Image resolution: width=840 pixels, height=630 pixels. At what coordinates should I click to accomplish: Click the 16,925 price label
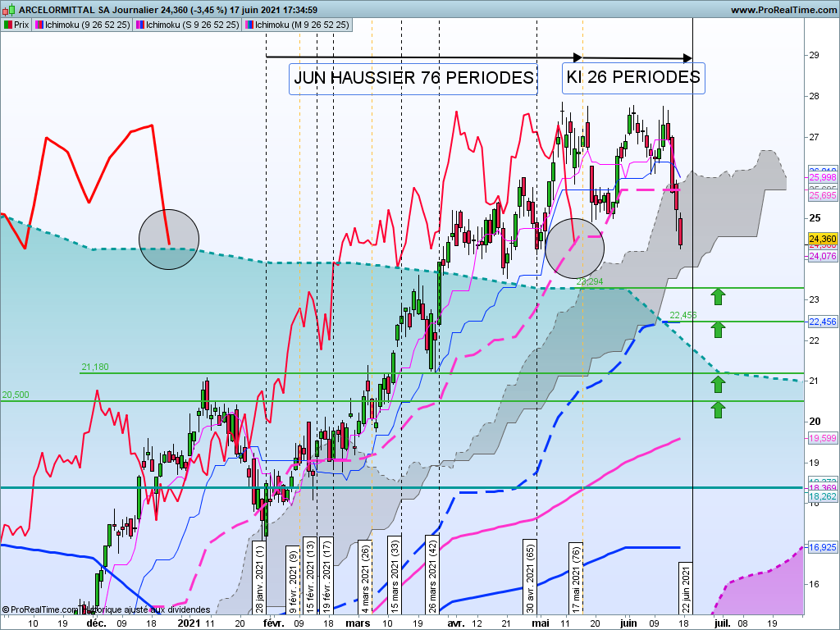point(822,547)
